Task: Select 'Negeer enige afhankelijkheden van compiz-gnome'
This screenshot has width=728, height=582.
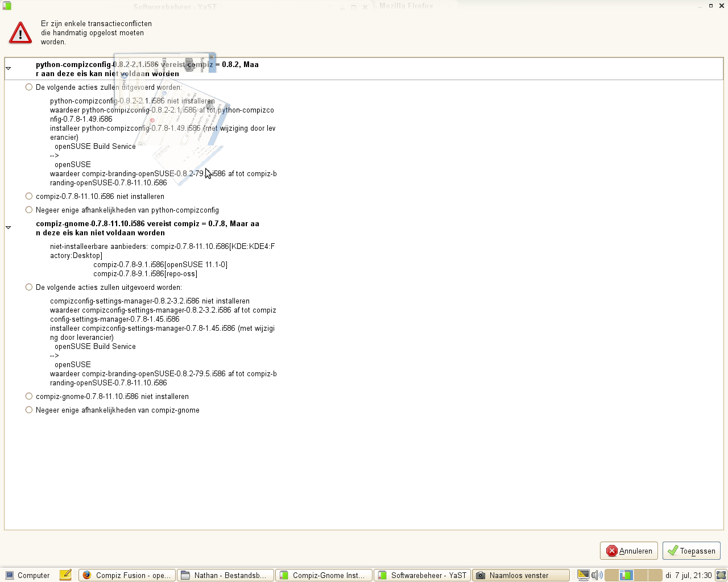Action: pos(29,410)
